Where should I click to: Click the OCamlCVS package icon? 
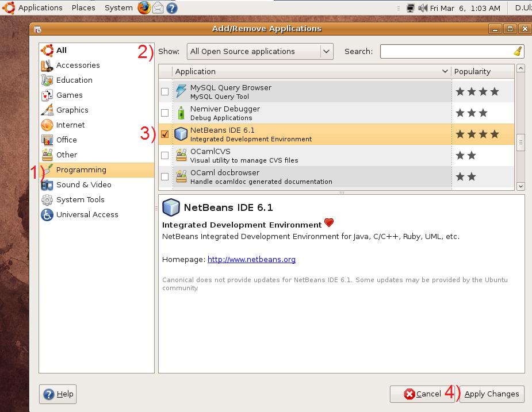pyautogui.click(x=181, y=155)
